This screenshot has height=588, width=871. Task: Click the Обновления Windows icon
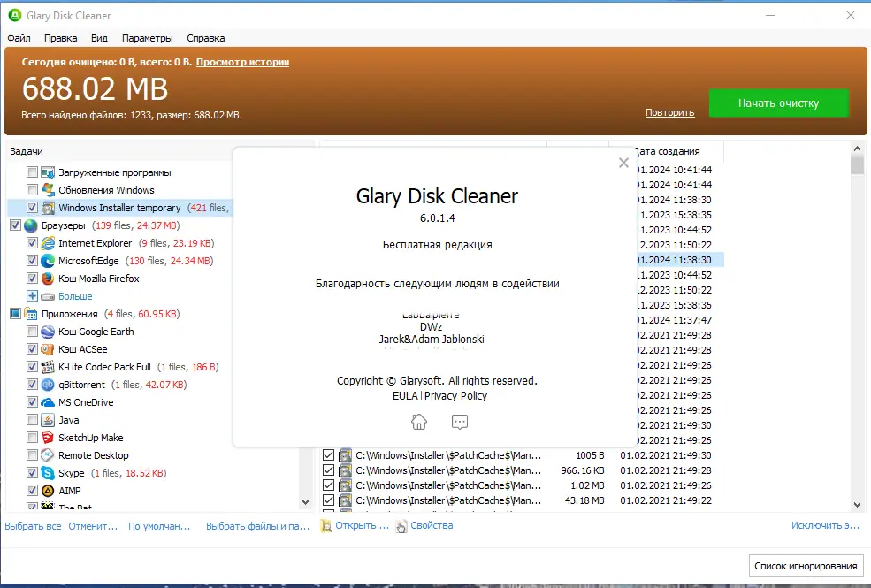pos(48,190)
